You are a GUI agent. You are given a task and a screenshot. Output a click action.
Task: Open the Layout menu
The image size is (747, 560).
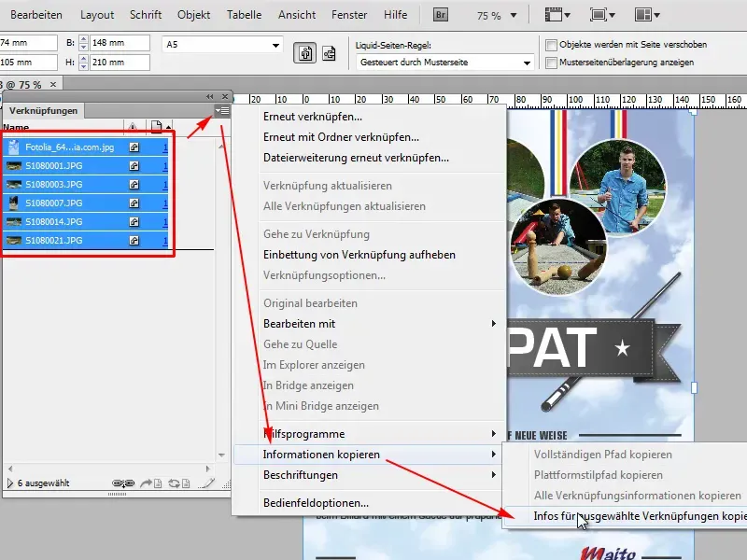click(x=97, y=14)
